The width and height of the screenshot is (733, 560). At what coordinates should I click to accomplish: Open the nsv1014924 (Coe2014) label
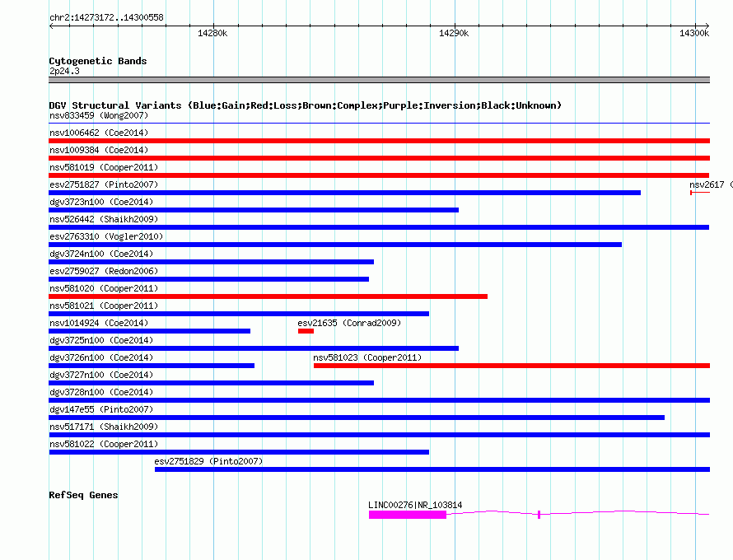[x=99, y=323]
